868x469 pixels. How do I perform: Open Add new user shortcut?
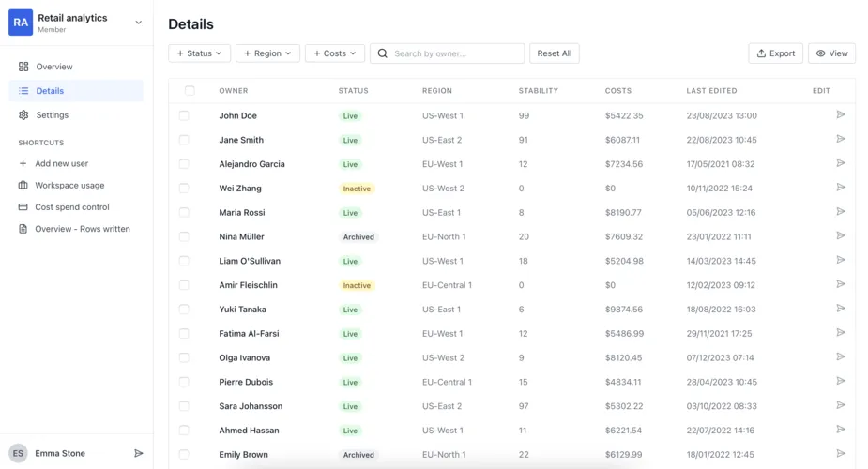coord(61,164)
